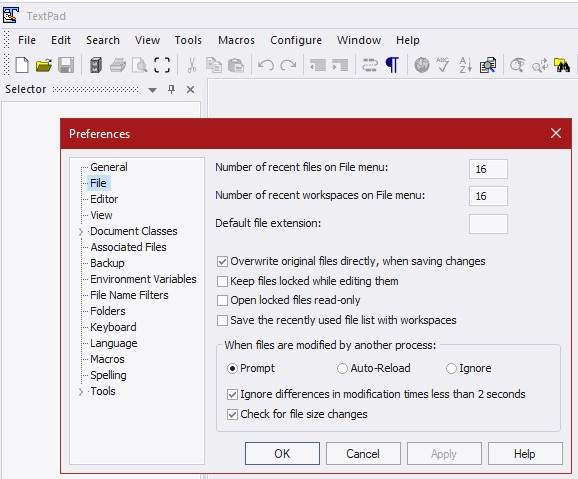Select General in preferences tree
This screenshot has height=479, width=578.
click(109, 167)
